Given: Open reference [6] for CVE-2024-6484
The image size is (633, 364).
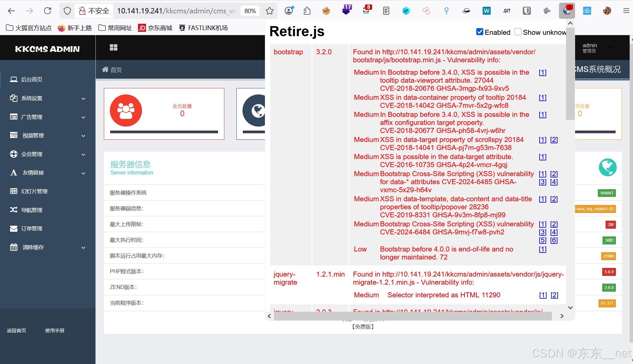Looking at the screenshot, I should click(554, 240).
